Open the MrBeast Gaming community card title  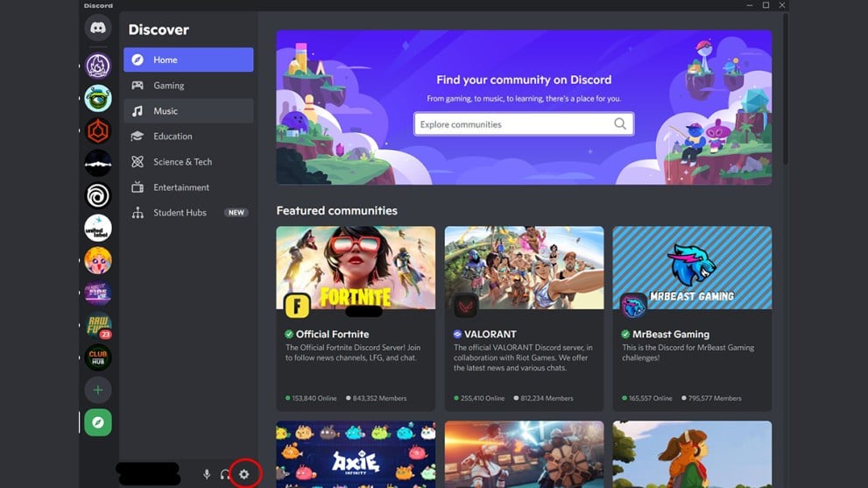(x=670, y=334)
